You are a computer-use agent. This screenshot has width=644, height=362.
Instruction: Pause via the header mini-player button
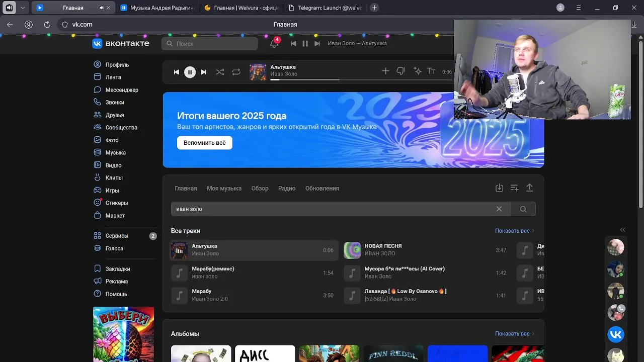(x=305, y=44)
